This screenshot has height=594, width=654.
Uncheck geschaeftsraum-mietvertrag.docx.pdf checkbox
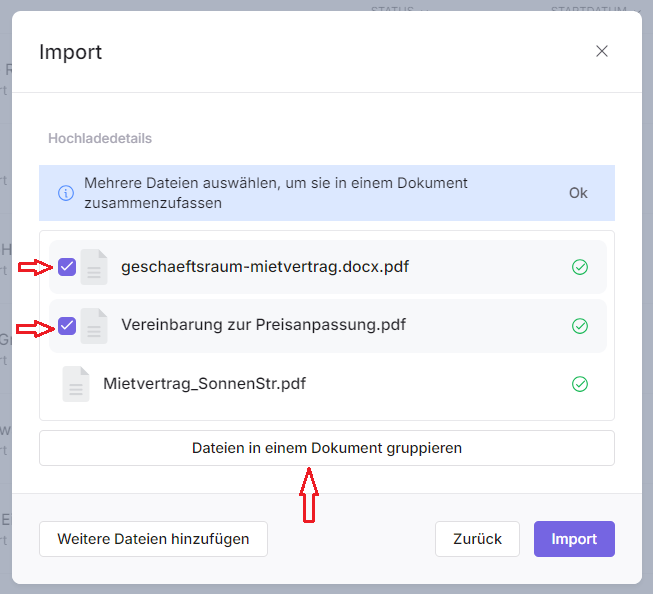tap(67, 267)
